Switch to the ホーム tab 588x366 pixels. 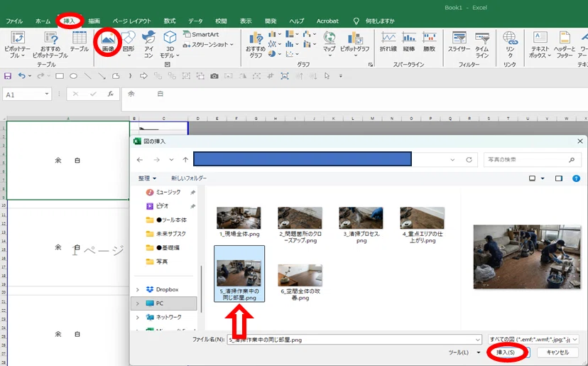(43, 21)
